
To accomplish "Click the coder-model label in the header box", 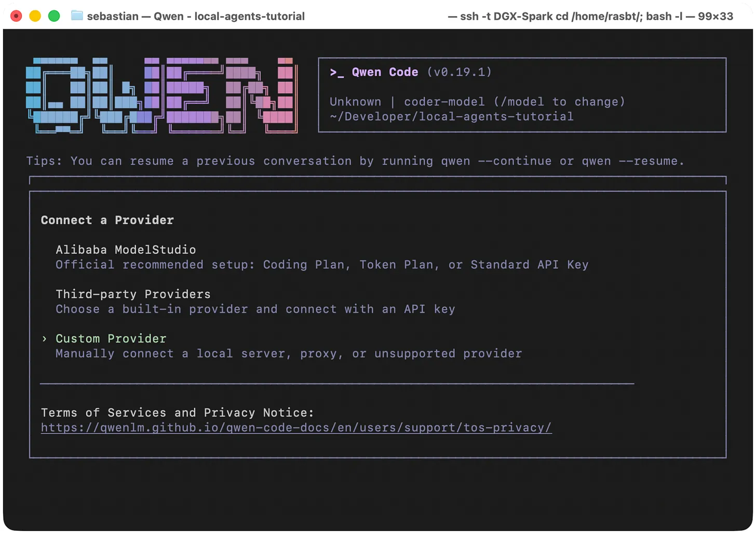I will [x=444, y=102].
